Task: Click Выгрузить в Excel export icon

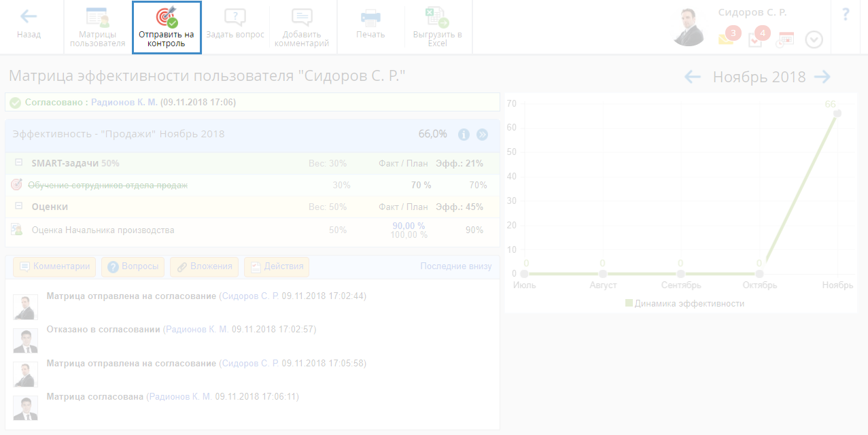Action: (x=437, y=17)
